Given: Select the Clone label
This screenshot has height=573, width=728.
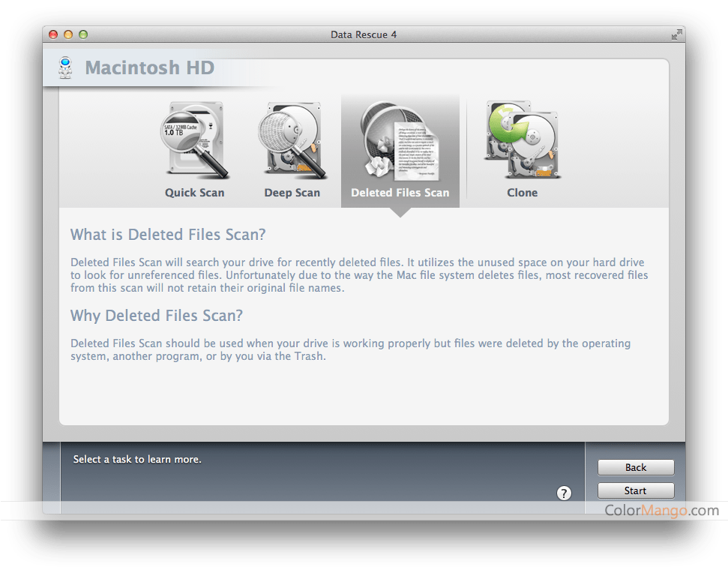Looking at the screenshot, I should [x=522, y=193].
